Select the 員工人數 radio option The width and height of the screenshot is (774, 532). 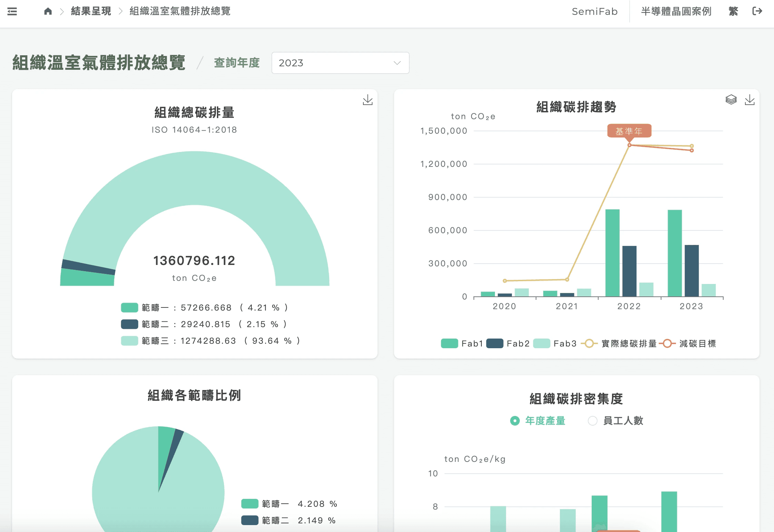coord(592,420)
